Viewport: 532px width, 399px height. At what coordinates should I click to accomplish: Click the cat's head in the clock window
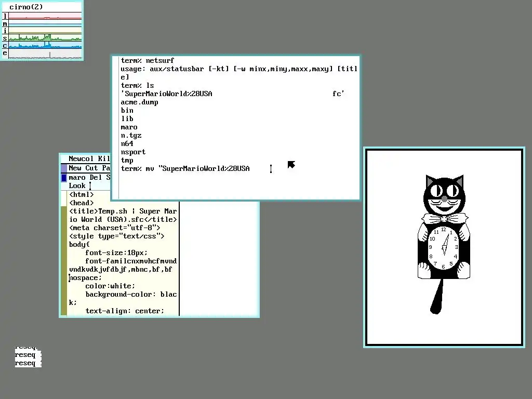444,194
